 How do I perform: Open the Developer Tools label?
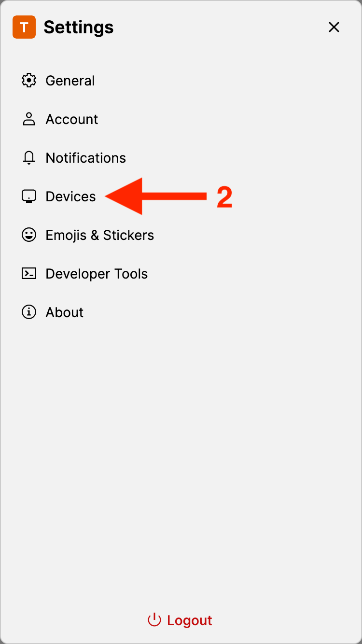click(x=97, y=274)
